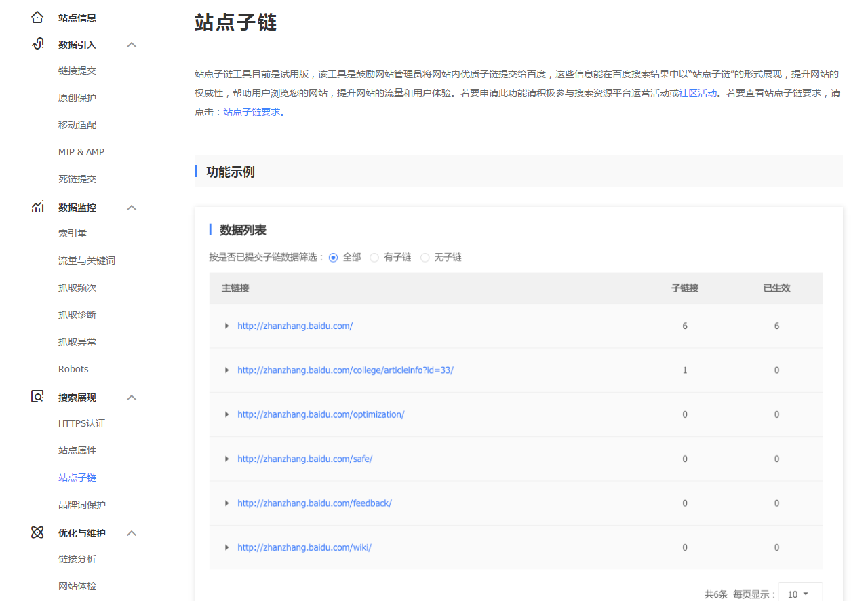
Task: Expand the zhanzhang.baidu.com main link row
Action: pos(227,326)
